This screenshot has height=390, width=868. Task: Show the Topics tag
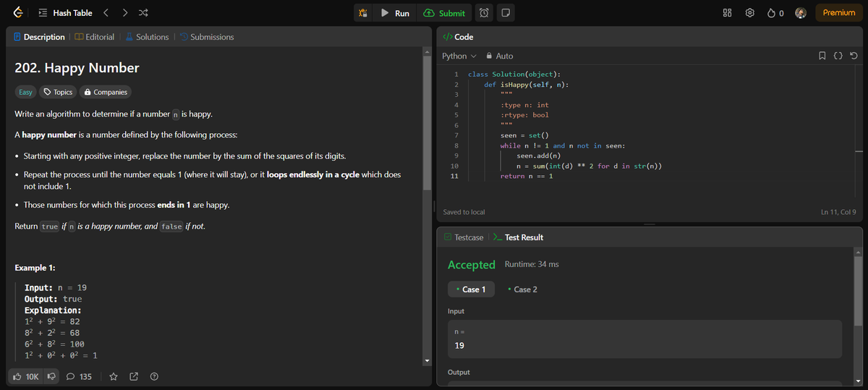(x=59, y=92)
